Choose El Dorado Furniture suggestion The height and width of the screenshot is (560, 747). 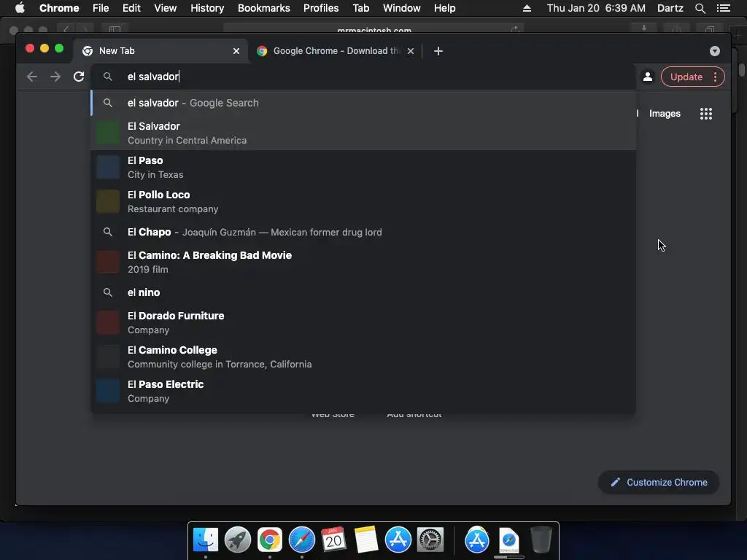[363, 322]
